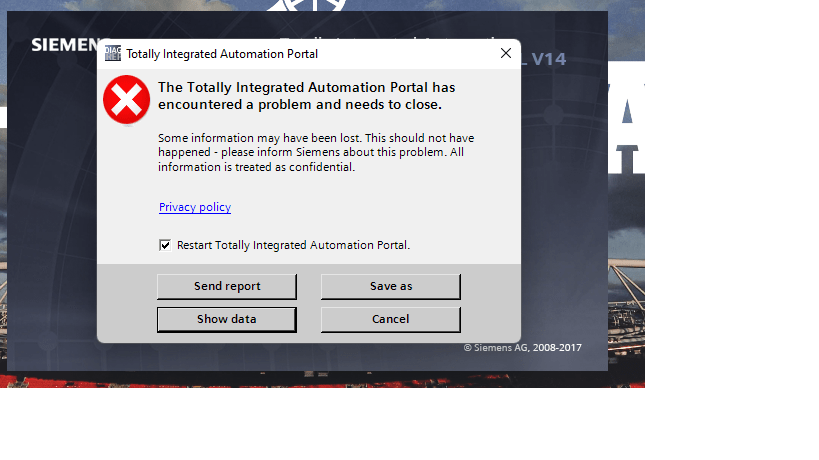Click the SIEMENS logo on splash screen
Screen dimensions: 819x460
coord(64,45)
